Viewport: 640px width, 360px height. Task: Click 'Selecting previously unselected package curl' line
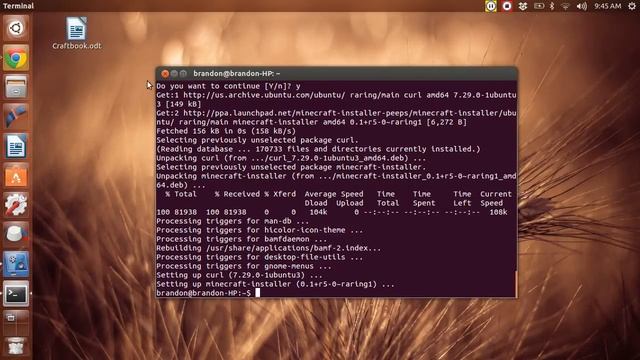(x=257, y=140)
